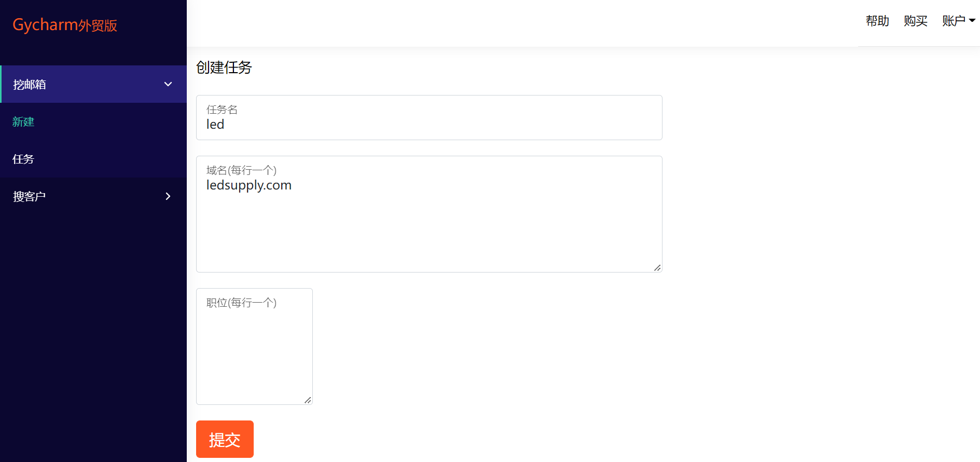Select the 搜客户 sidebar section
The height and width of the screenshot is (462, 980).
[93, 196]
